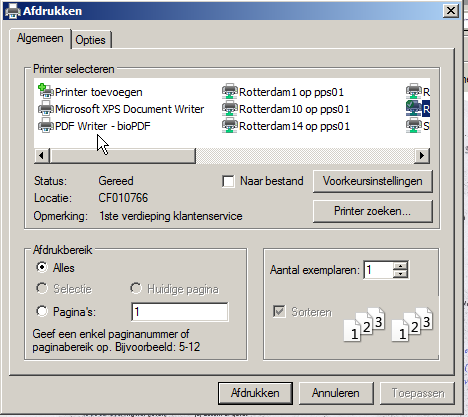The image size is (468, 417).
Task: Click the Aantal exemplaren number field
Action: click(378, 270)
